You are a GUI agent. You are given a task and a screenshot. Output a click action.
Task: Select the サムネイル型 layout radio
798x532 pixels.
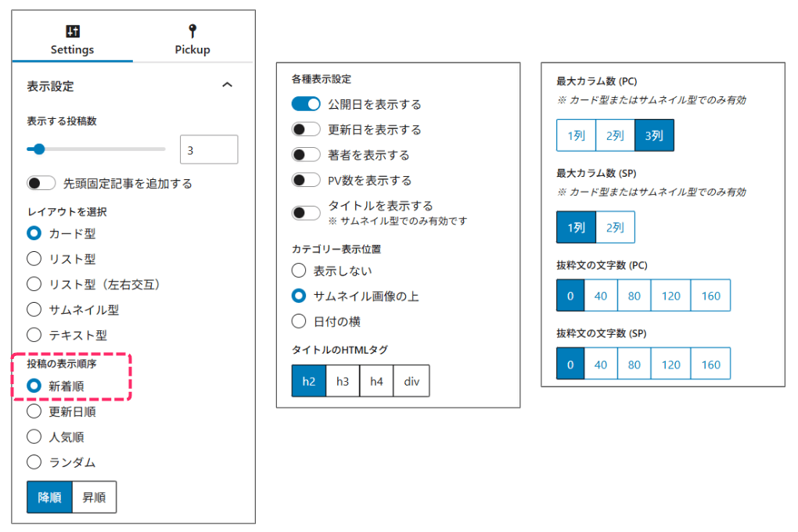pyautogui.click(x=34, y=310)
